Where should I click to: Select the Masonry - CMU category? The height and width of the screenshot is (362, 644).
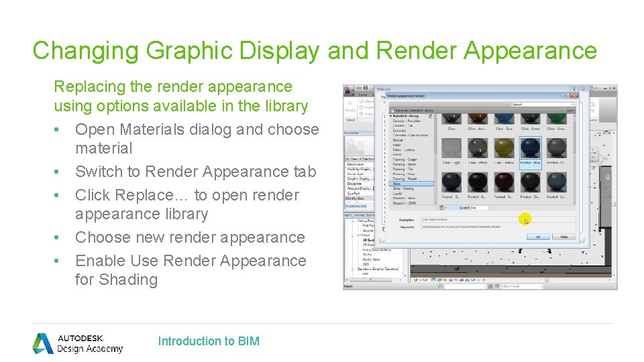pyautogui.click(x=404, y=202)
